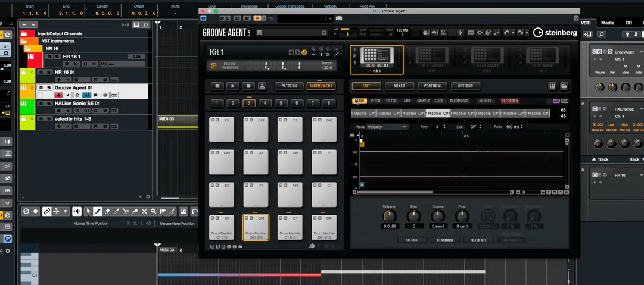This screenshot has width=644, height=285.
Task: Trigger the C#1 Drum Machine pad
Action: click(x=256, y=227)
